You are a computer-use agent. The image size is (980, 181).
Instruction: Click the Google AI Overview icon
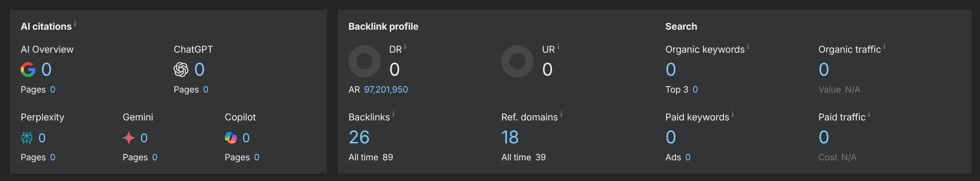pyautogui.click(x=28, y=70)
